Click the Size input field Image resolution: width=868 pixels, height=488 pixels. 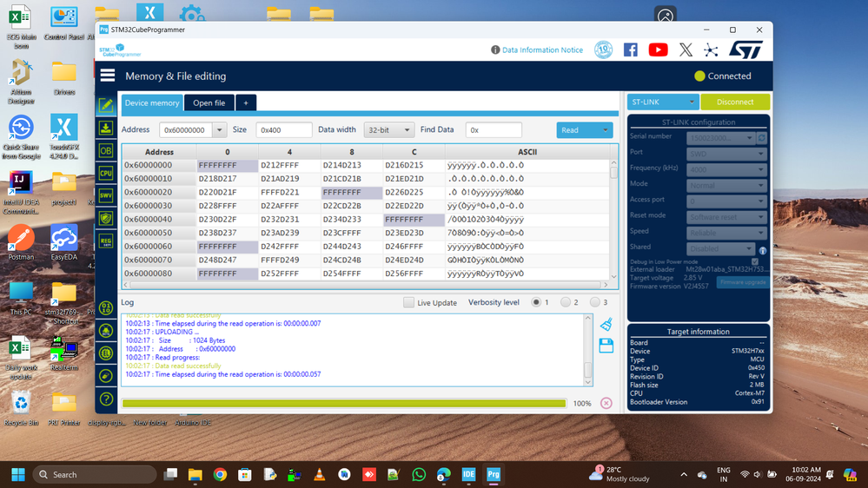[x=284, y=130]
